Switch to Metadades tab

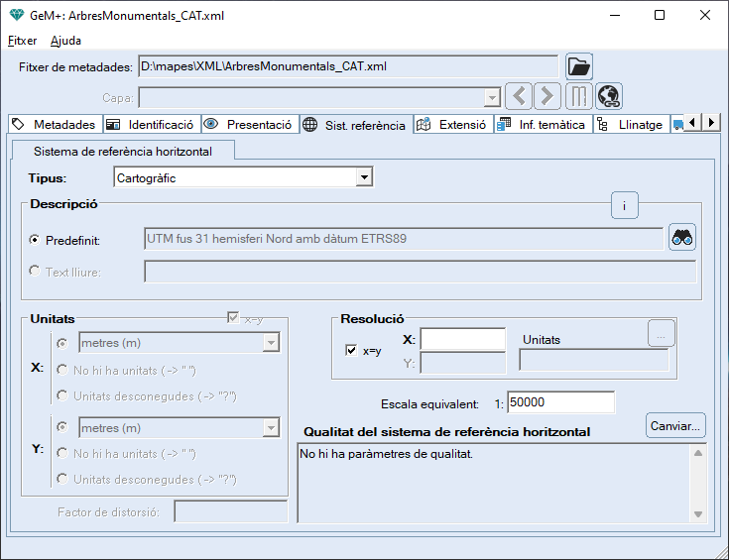tap(56, 124)
